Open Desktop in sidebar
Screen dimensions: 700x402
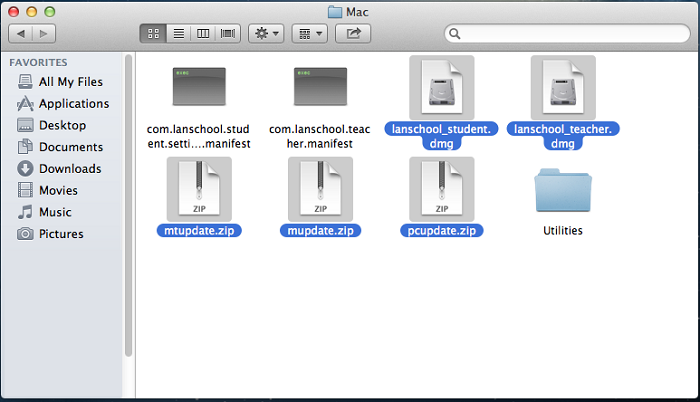(x=52, y=125)
